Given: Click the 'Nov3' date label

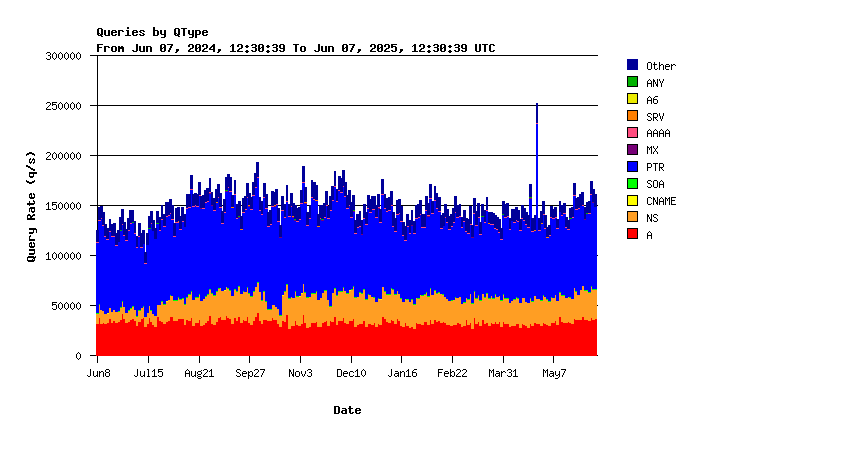Looking at the screenshot, I should pyautogui.click(x=300, y=374).
